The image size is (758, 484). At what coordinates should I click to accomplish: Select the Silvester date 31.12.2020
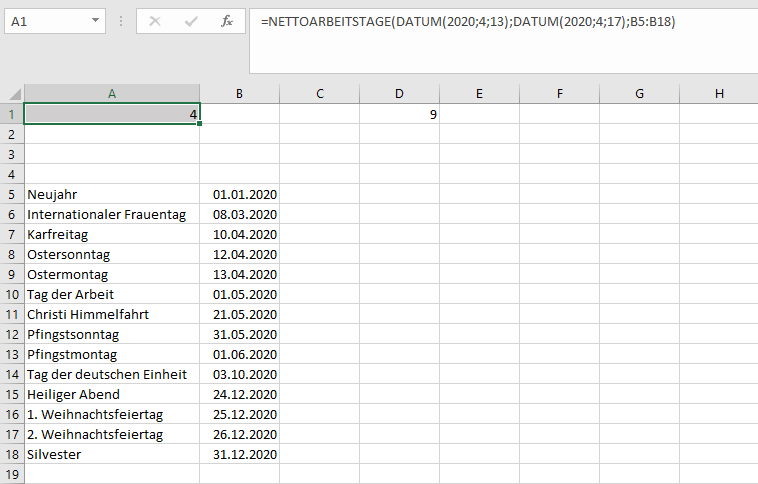click(x=239, y=454)
